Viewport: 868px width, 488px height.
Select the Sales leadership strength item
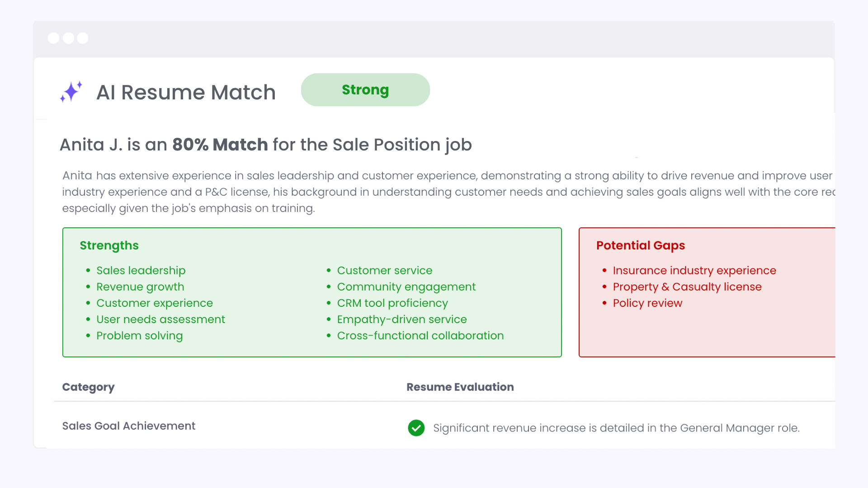(x=141, y=271)
